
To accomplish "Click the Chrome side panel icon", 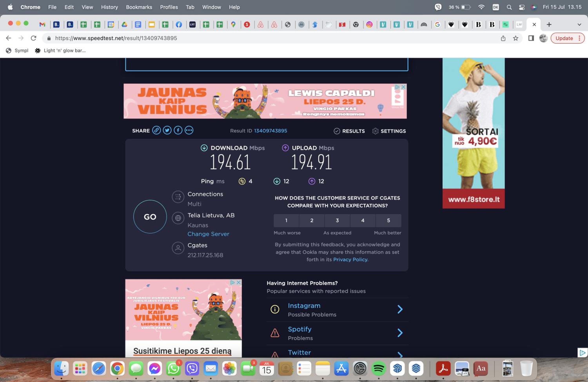I will click(x=531, y=38).
